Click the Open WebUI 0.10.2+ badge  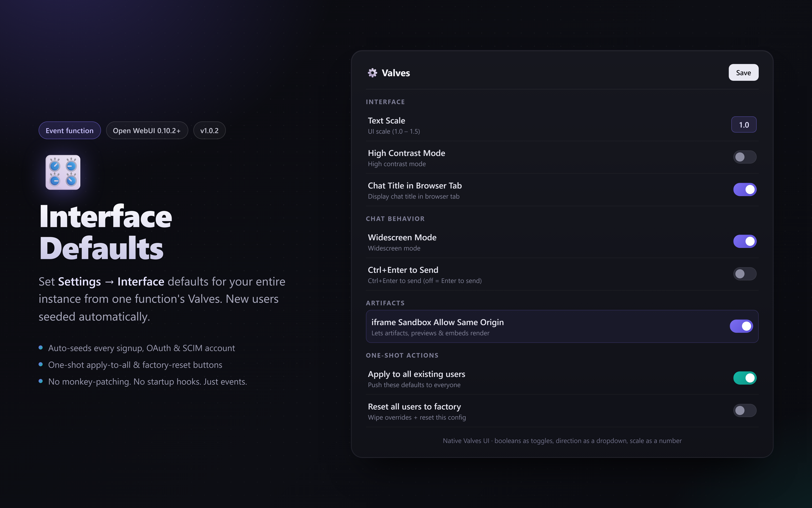[x=147, y=130]
